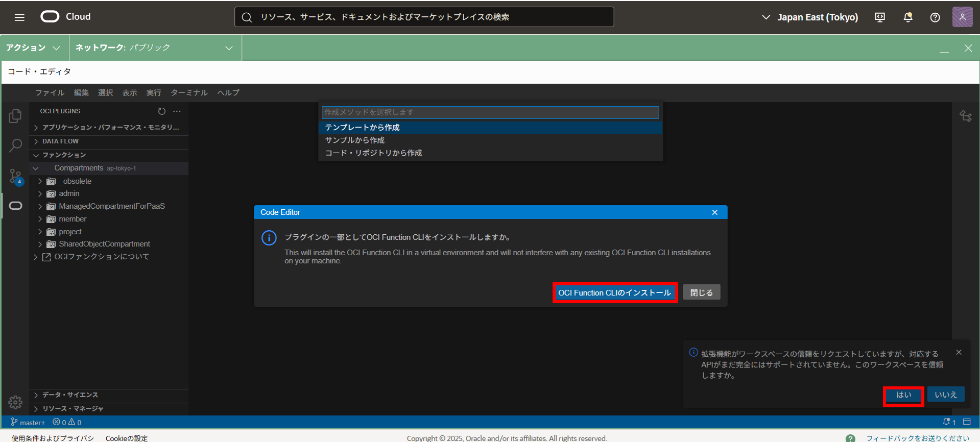Viewport: 980px width, 442px height.
Task: Choose テンプレートから作成 option
Action: [490, 128]
